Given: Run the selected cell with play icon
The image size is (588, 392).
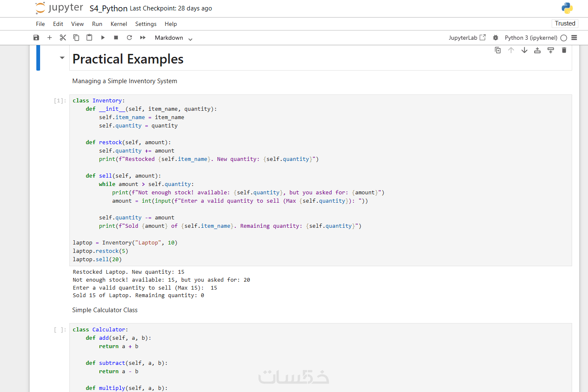Looking at the screenshot, I should click(103, 38).
